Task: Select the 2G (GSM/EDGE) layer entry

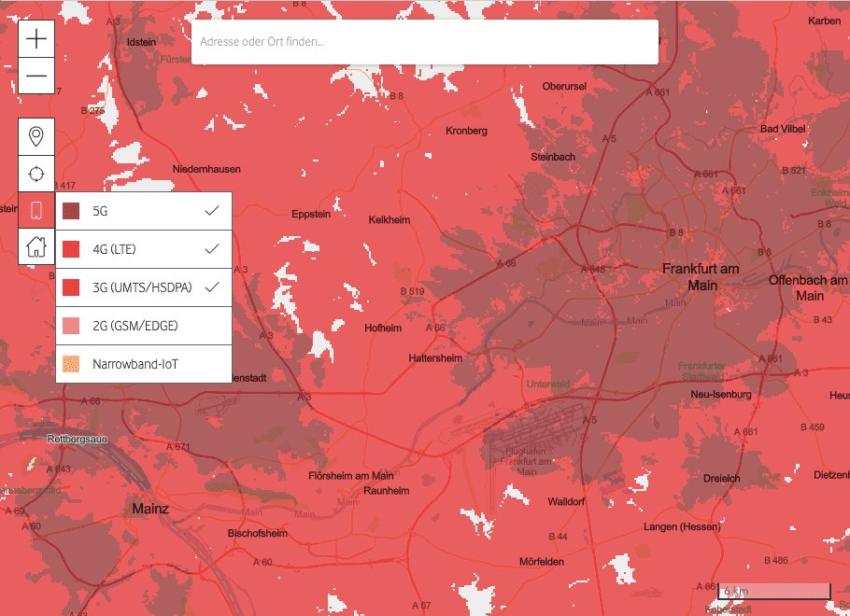Action: coord(135,326)
